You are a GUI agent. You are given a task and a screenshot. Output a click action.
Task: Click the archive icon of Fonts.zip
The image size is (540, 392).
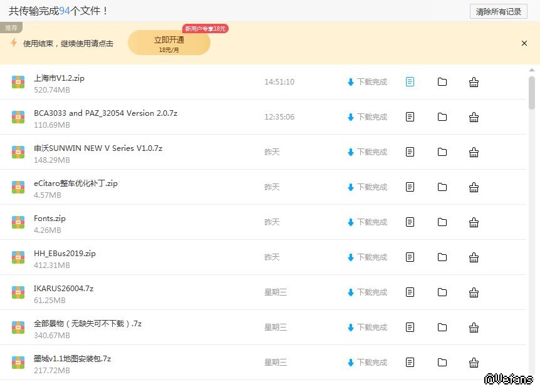(18, 222)
